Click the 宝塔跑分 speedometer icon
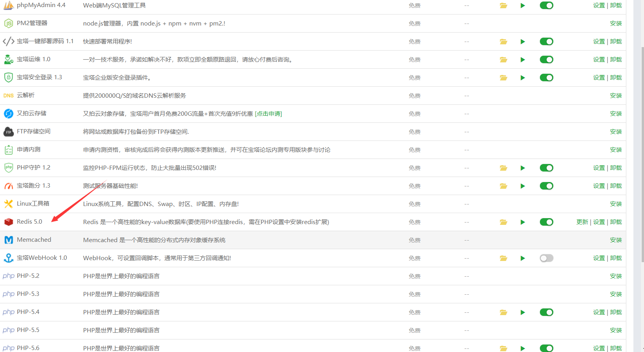Image resolution: width=644 pixels, height=352 pixels. pos(9,186)
